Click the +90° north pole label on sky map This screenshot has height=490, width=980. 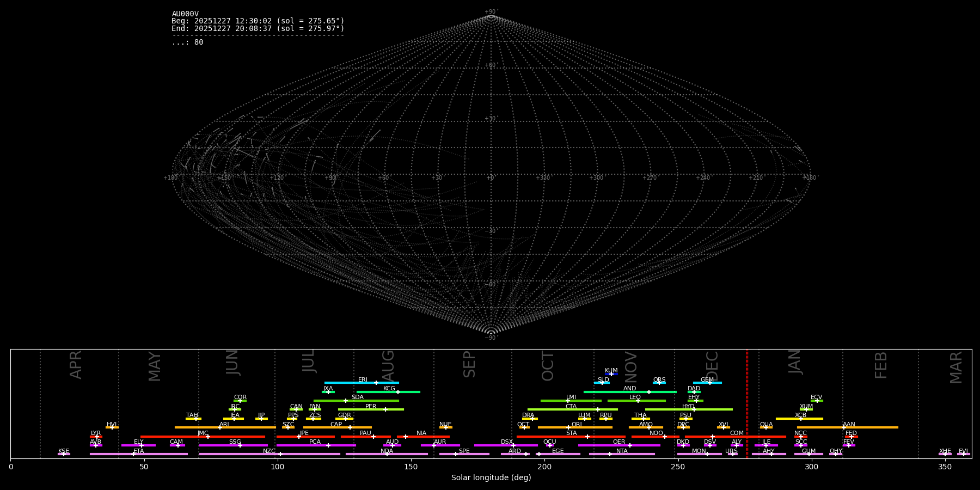coord(491,12)
